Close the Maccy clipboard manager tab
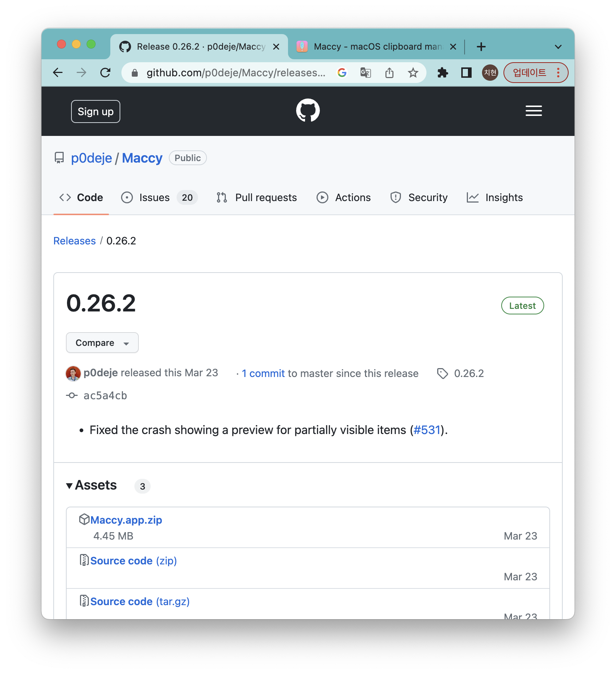This screenshot has width=616, height=674. tap(453, 47)
